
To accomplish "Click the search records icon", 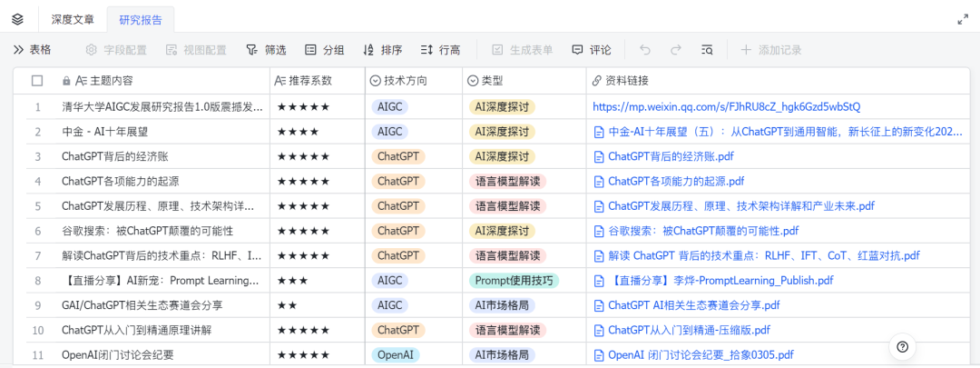I will click(x=707, y=50).
